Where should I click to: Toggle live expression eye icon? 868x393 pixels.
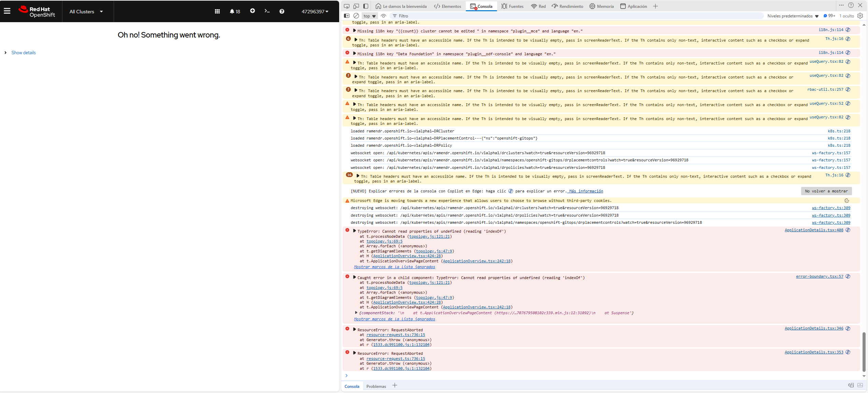pyautogui.click(x=384, y=16)
